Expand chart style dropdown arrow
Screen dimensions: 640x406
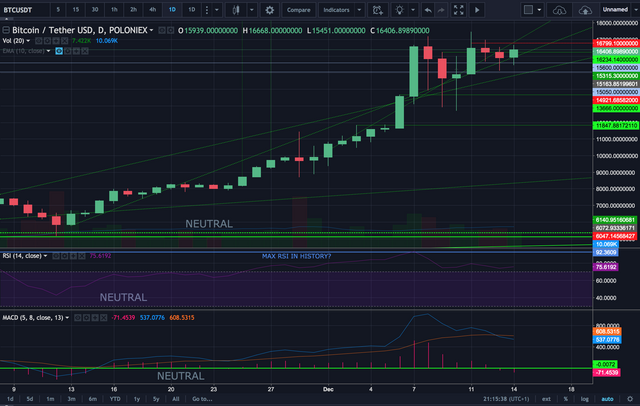coord(251,10)
